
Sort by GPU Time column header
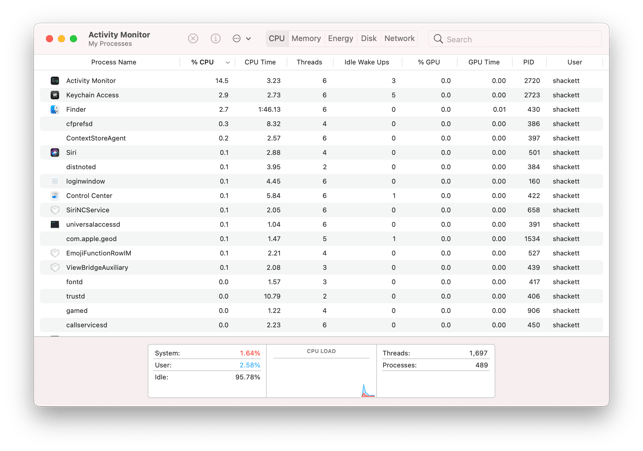point(484,62)
